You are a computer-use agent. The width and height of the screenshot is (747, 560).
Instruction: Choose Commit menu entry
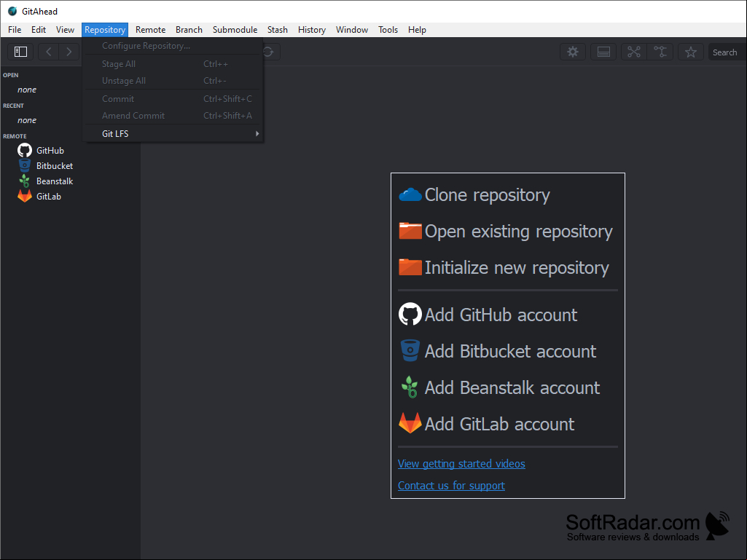tap(173, 98)
